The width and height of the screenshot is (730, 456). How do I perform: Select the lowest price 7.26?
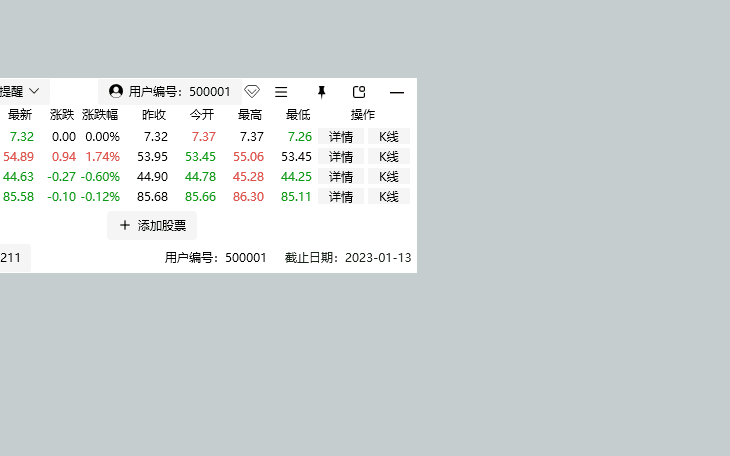coord(300,136)
